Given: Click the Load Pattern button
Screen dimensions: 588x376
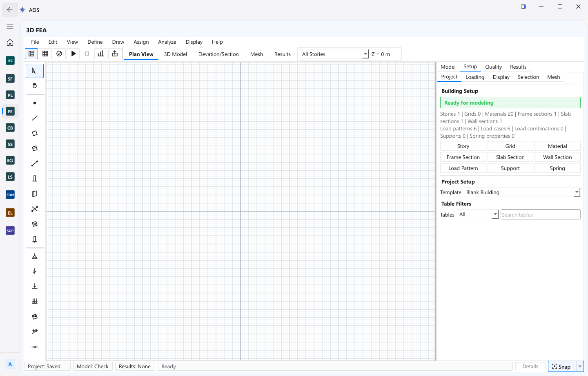Looking at the screenshot, I should [x=463, y=168].
